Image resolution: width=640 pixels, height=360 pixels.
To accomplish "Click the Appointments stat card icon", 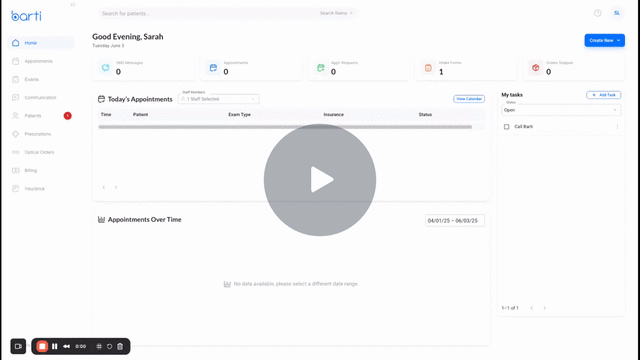I will point(213,68).
